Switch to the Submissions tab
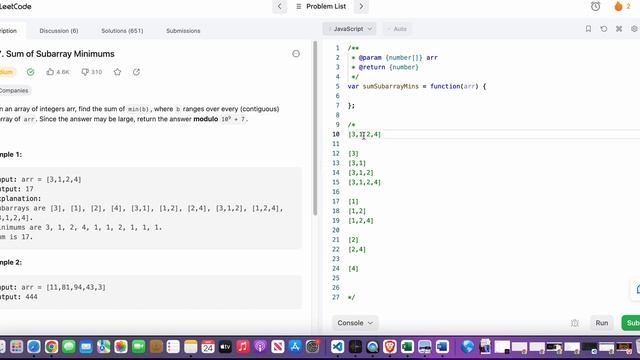The width and height of the screenshot is (640, 360). click(183, 31)
